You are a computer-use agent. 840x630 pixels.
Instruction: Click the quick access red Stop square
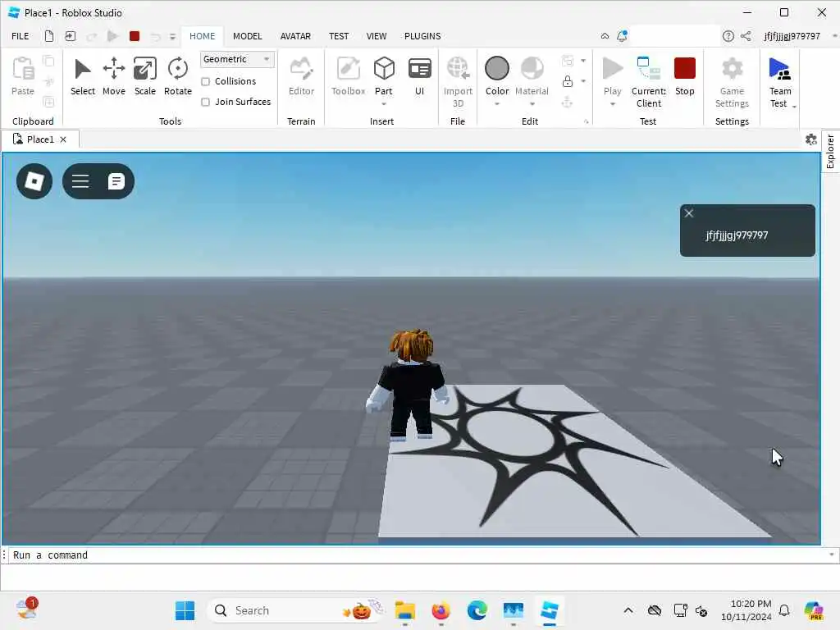[x=135, y=36]
